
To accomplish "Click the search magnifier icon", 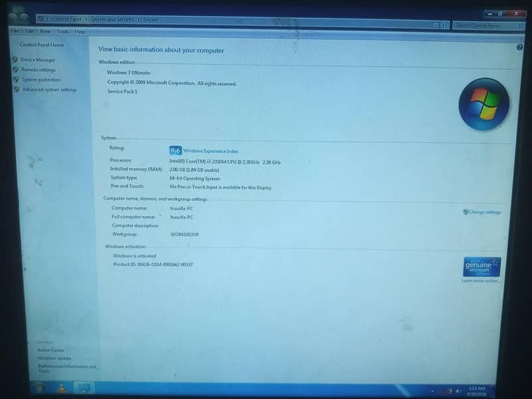I will coord(520,26).
